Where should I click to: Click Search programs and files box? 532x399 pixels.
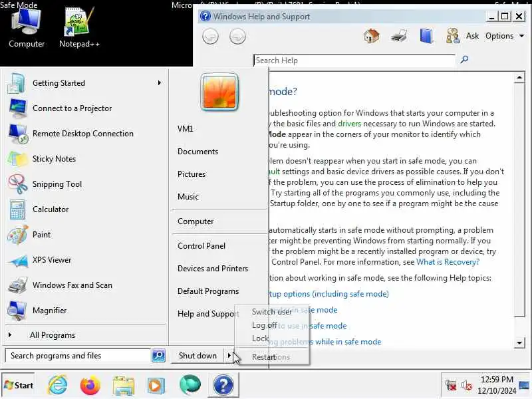click(78, 355)
